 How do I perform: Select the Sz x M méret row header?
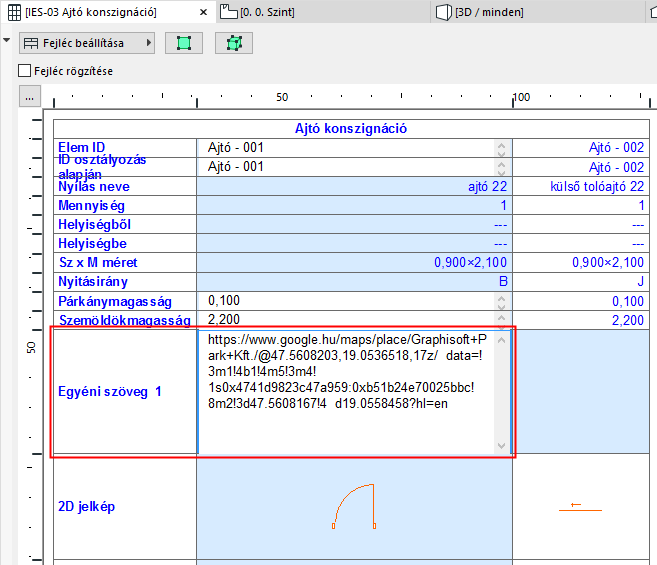[x=125, y=262]
